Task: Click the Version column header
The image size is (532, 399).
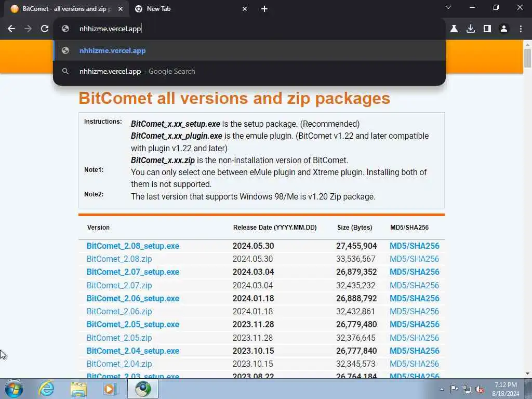Action: (98, 228)
